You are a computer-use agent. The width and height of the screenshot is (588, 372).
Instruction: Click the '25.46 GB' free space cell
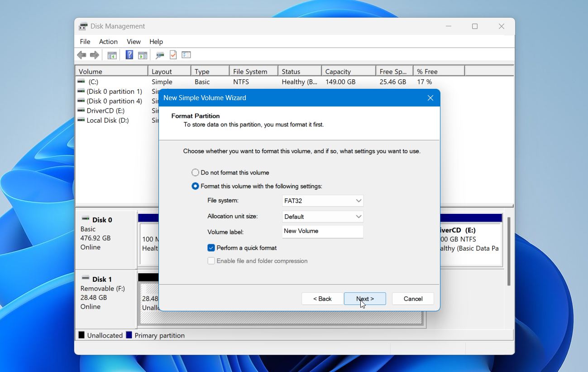(393, 82)
